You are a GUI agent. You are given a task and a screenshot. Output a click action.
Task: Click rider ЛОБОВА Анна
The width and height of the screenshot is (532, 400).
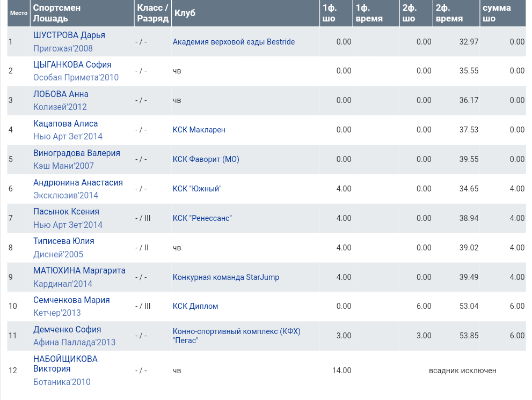pos(61,94)
